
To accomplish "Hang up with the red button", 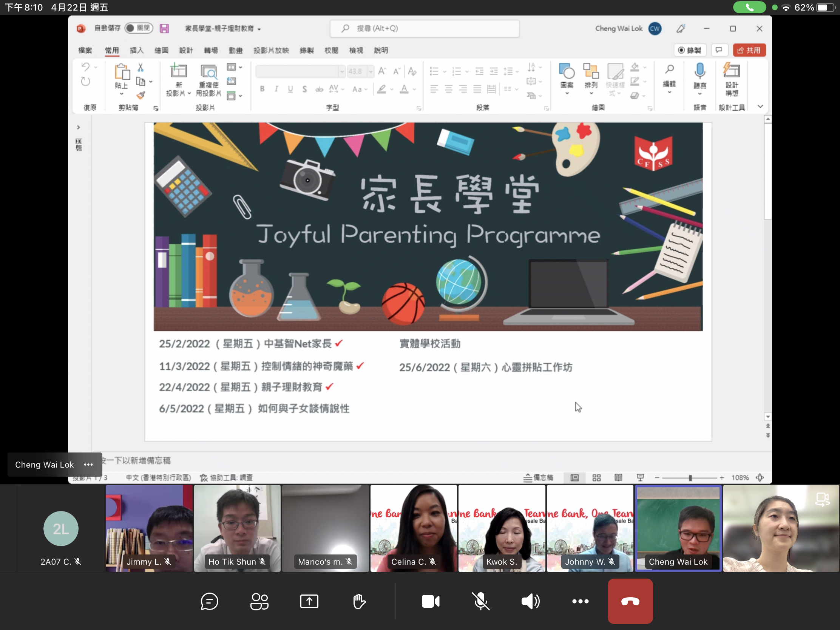I will click(x=630, y=601).
